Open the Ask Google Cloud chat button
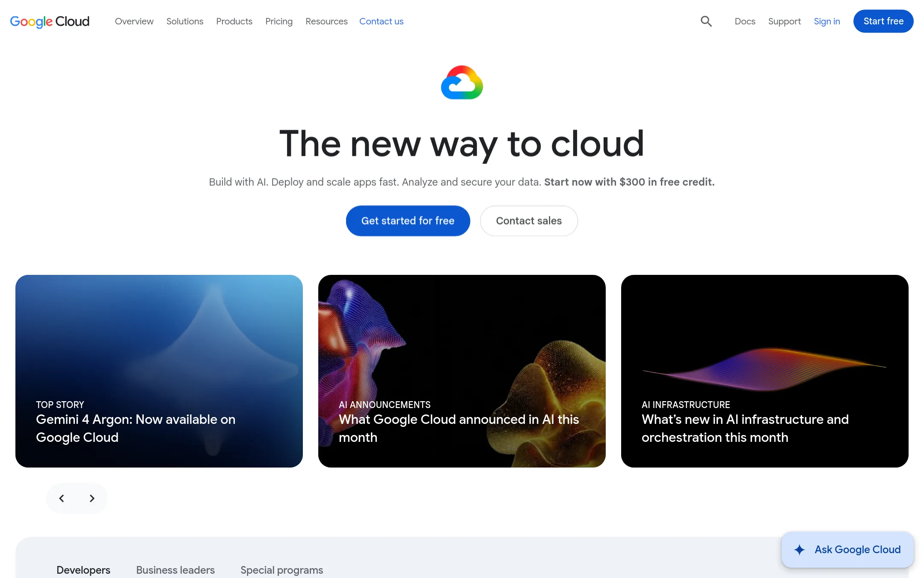Image resolution: width=924 pixels, height=578 pixels. click(847, 550)
